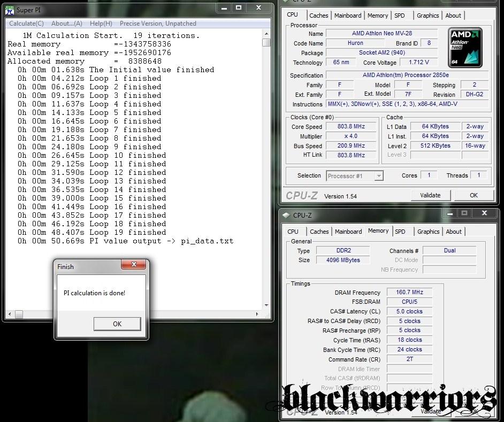
Task: Click the Code Name value 'Huron'
Action: pyautogui.click(x=355, y=43)
